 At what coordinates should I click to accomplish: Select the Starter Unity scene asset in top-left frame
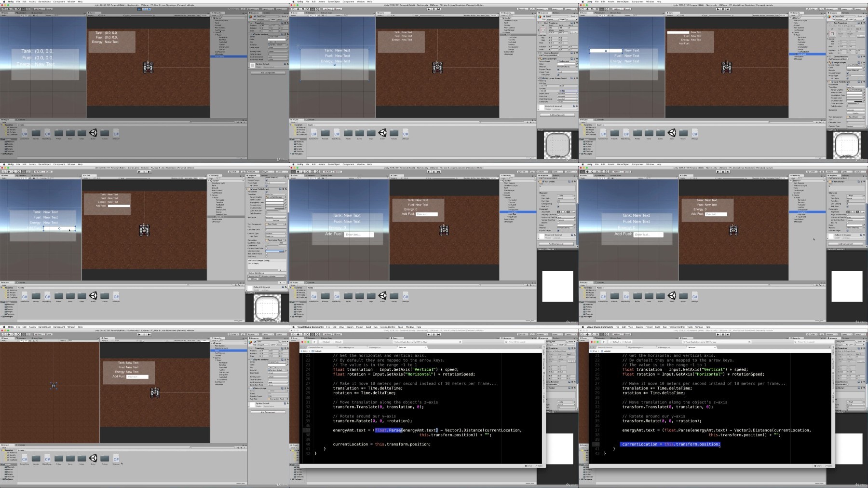(93, 133)
